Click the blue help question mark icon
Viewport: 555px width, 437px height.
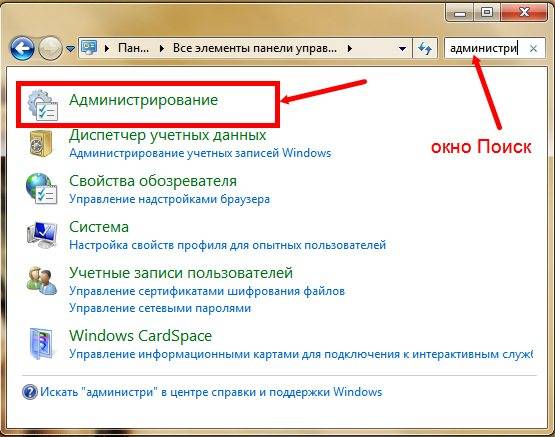pyautogui.click(x=29, y=392)
